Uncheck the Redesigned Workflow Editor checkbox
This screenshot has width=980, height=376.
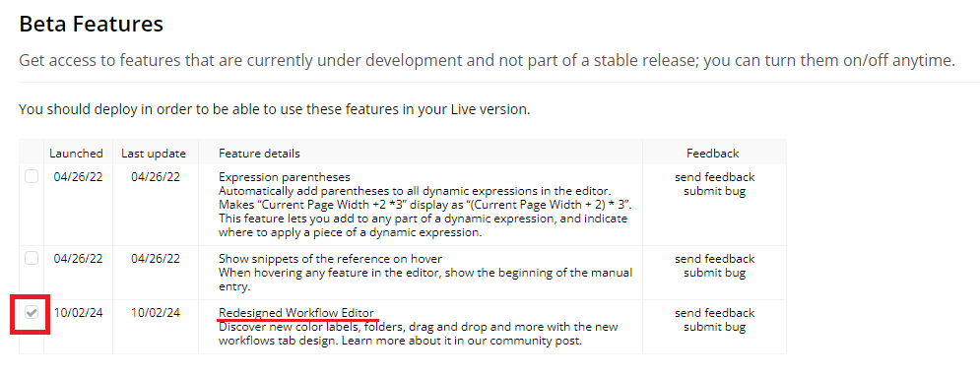[32, 312]
